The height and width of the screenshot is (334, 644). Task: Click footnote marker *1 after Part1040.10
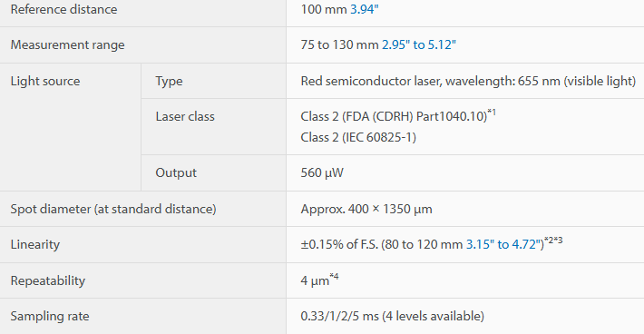492,113
